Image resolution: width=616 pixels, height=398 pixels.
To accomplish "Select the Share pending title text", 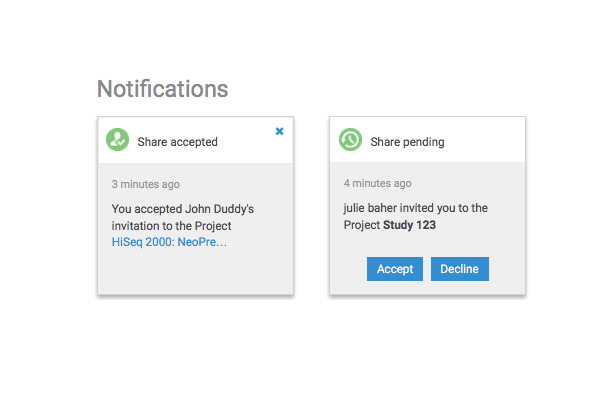I will pos(407,142).
